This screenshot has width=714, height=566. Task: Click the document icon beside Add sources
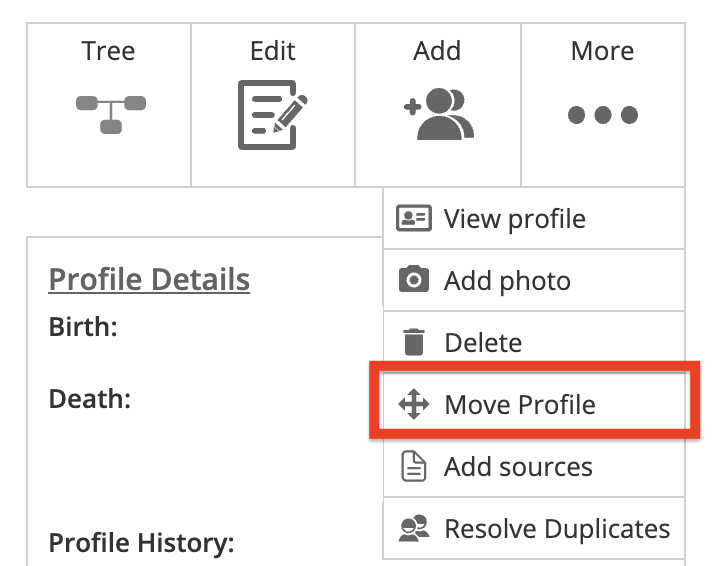[x=413, y=466]
